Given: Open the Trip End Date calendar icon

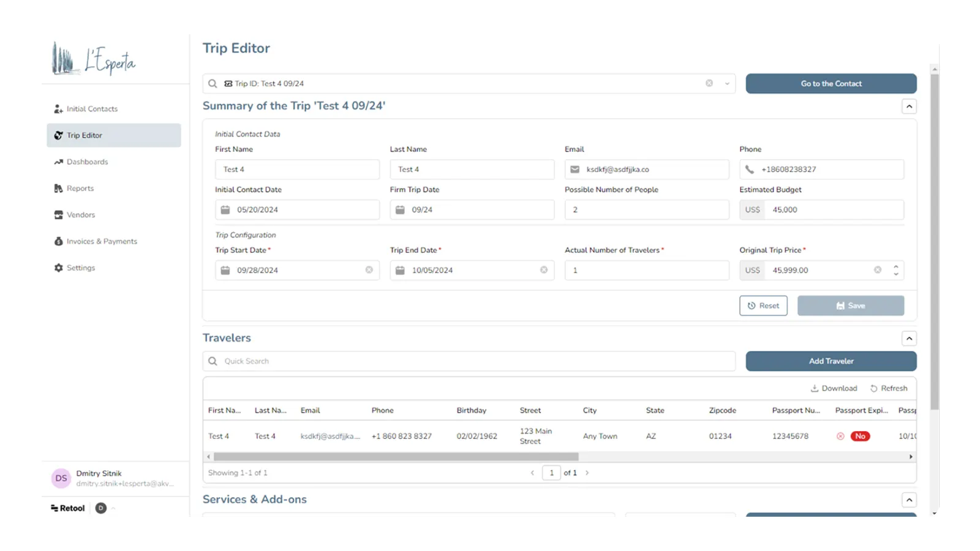Looking at the screenshot, I should tap(400, 270).
